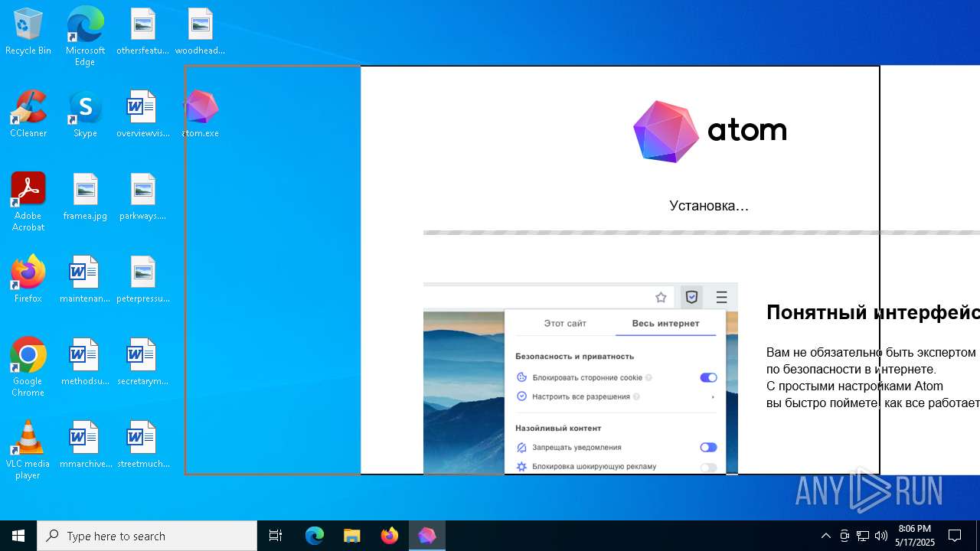The width and height of the screenshot is (980, 551).
Task: Click the installation progress bar
Action: click(701, 233)
